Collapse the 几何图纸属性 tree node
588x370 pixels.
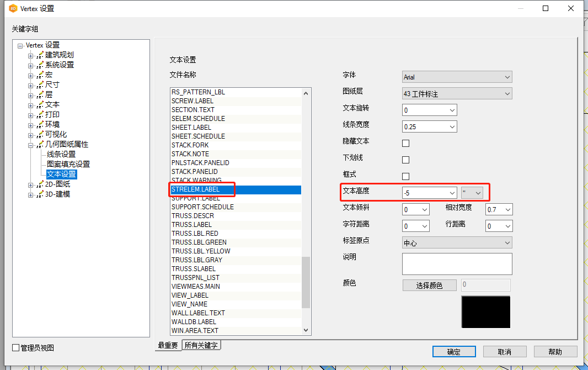(x=31, y=145)
